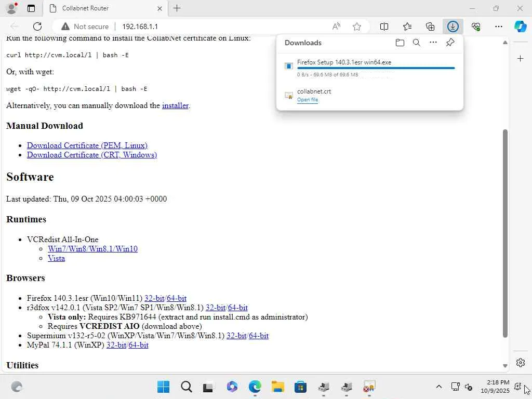Click the page vertical scrollbar thumb

pyautogui.click(x=505, y=233)
